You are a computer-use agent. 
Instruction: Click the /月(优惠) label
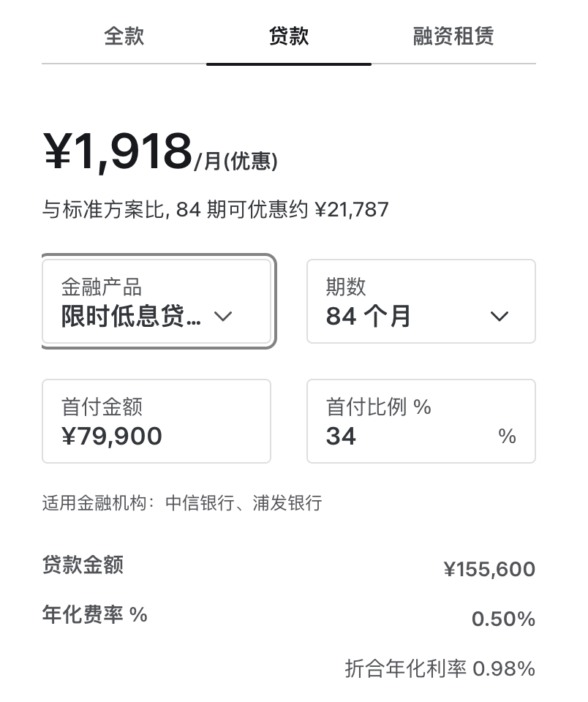236,161
